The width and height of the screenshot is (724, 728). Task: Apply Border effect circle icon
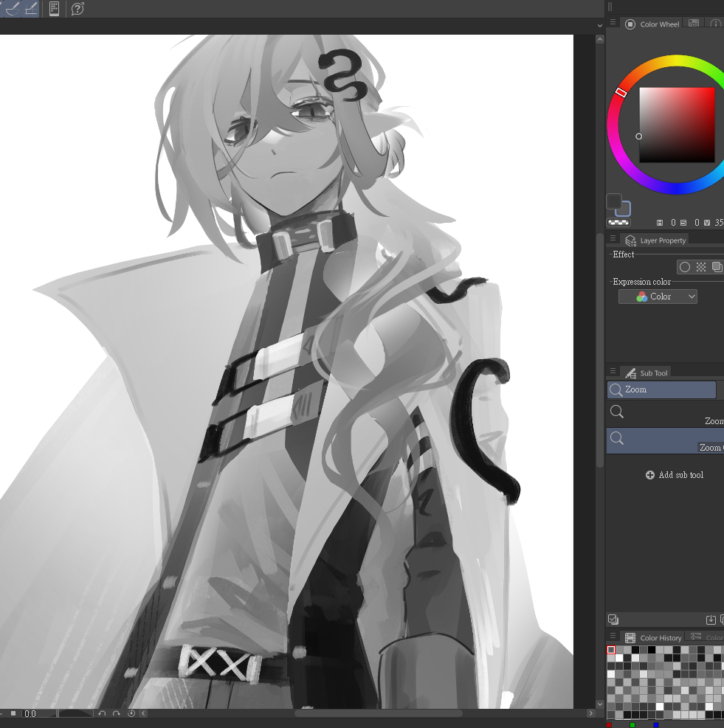(x=685, y=267)
